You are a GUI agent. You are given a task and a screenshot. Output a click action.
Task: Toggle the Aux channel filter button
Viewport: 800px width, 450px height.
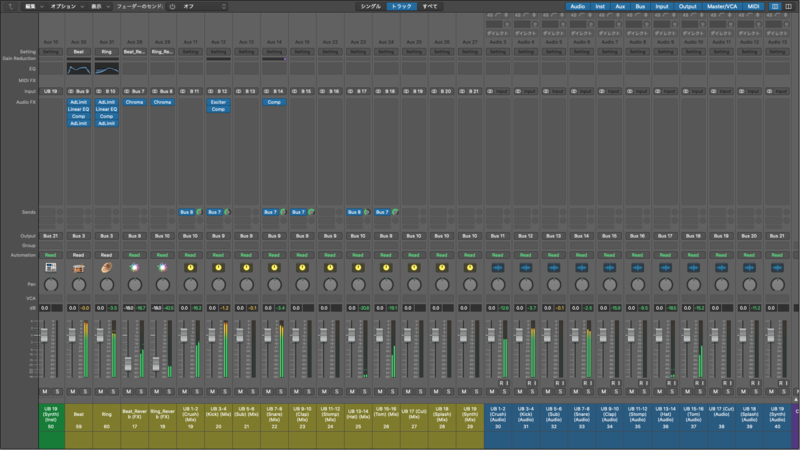620,7
